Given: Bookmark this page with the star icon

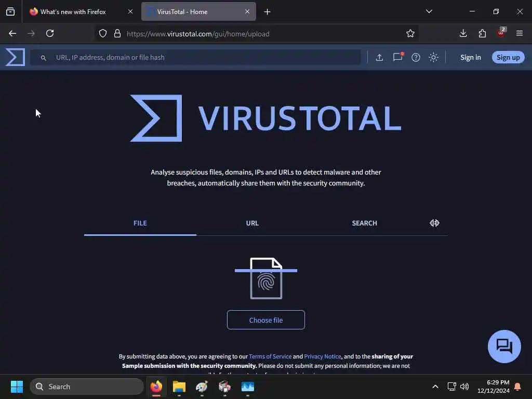Looking at the screenshot, I should pos(410,33).
